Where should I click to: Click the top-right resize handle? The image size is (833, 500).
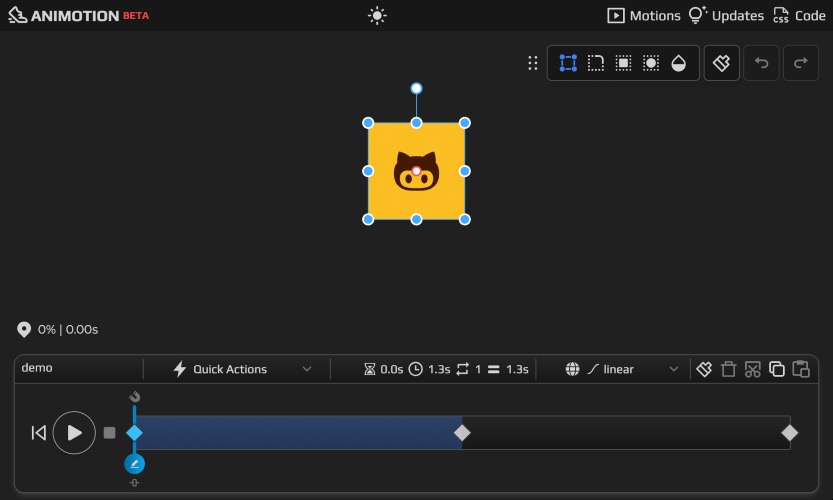pyautogui.click(x=465, y=123)
